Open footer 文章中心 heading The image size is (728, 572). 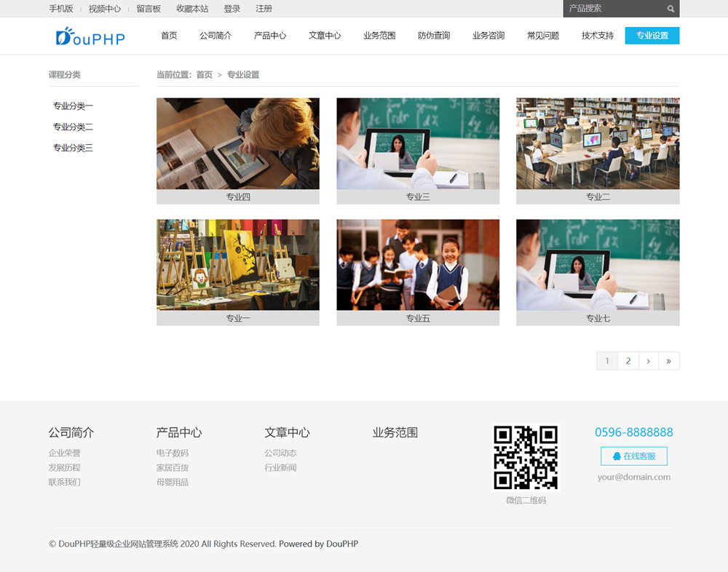click(x=287, y=433)
